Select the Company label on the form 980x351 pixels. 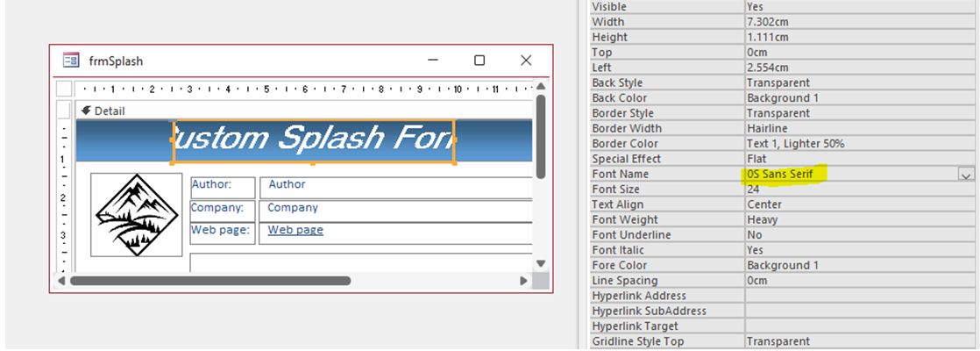click(x=224, y=211)
